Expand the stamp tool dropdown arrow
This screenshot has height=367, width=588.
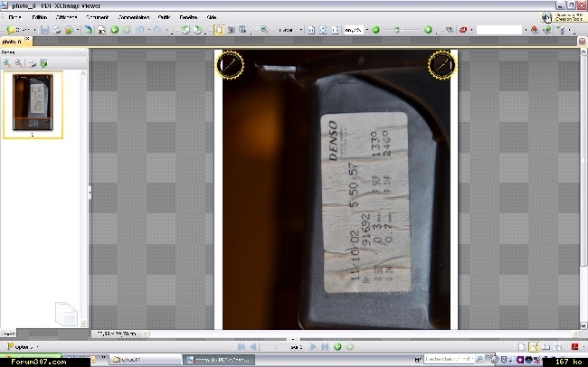471,30
